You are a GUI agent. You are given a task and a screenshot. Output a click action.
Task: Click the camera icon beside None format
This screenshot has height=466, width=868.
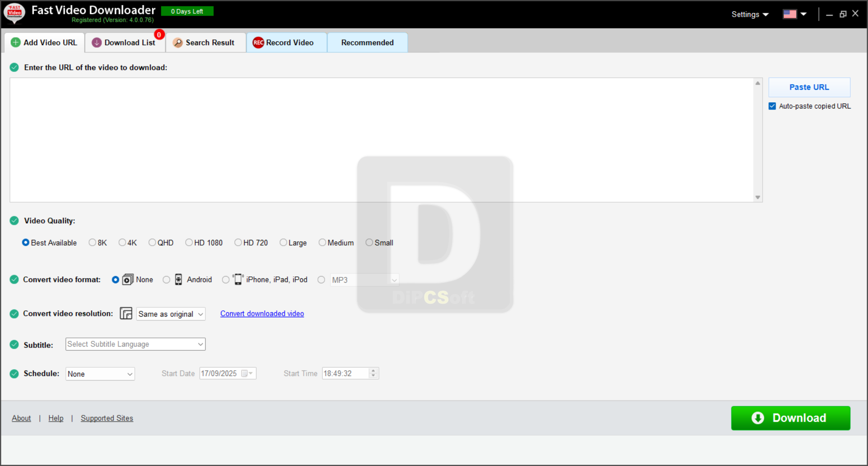coord(128,280)
